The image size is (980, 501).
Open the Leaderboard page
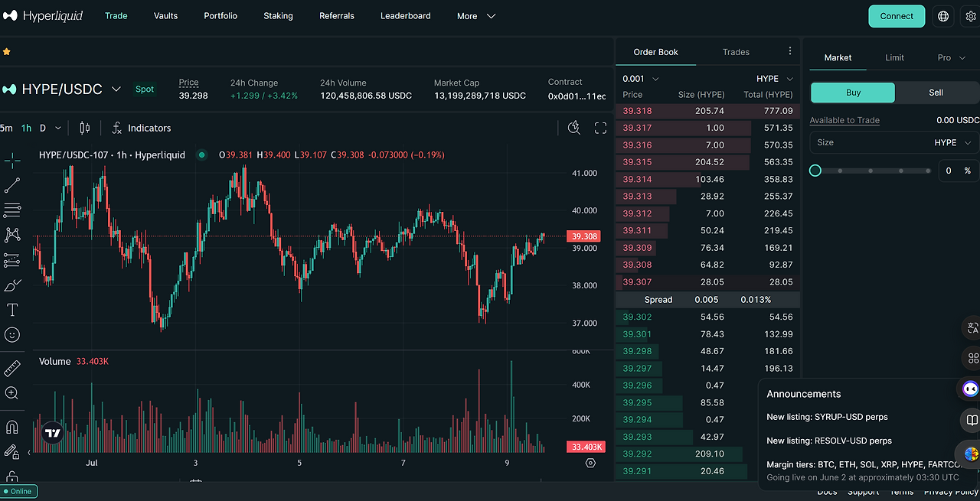(x=406, y=16)
